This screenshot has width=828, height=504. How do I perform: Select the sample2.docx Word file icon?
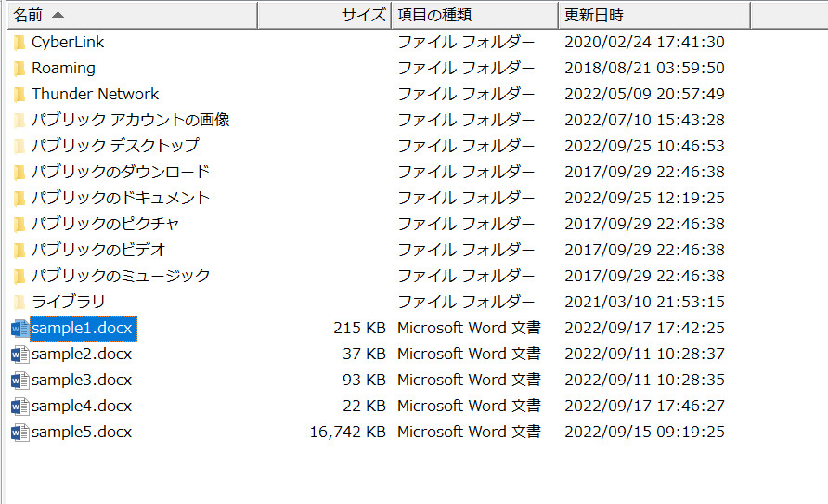click(x=19, y=355)
